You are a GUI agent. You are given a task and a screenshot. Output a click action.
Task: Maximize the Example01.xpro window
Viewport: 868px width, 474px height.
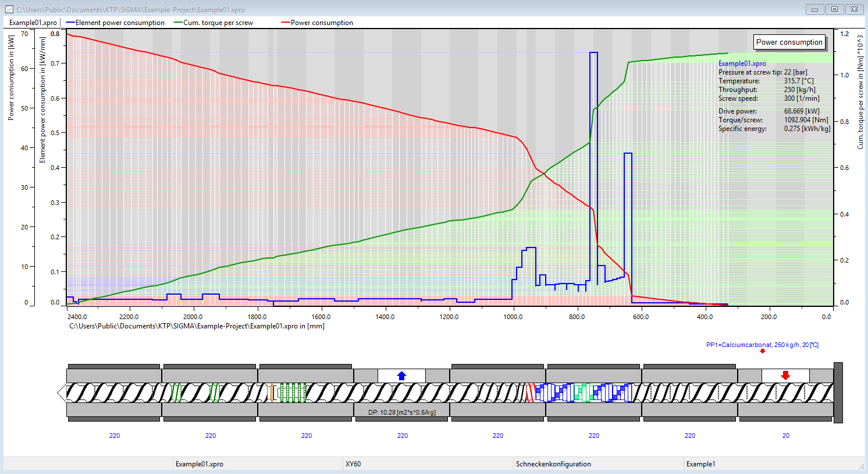tap(834, 9)
